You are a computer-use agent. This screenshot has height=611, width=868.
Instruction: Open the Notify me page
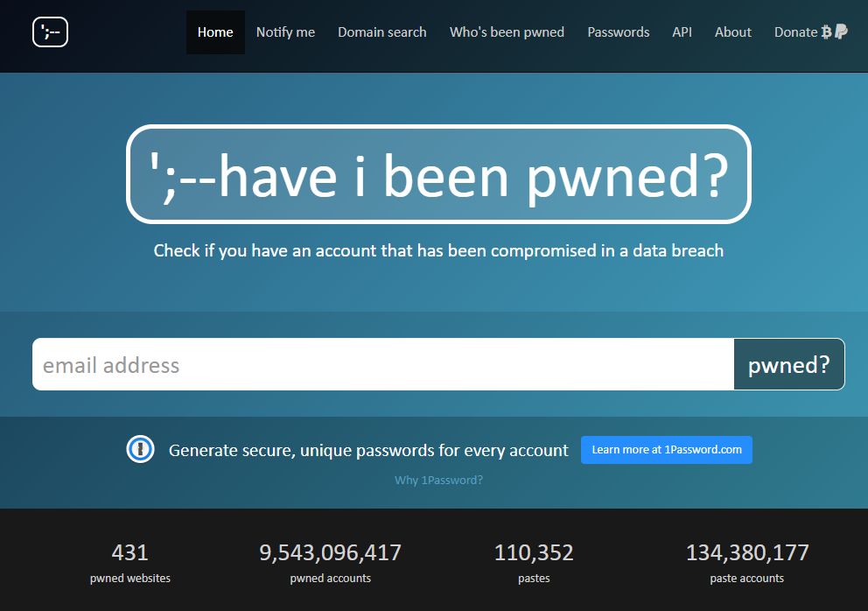(285, 32)
